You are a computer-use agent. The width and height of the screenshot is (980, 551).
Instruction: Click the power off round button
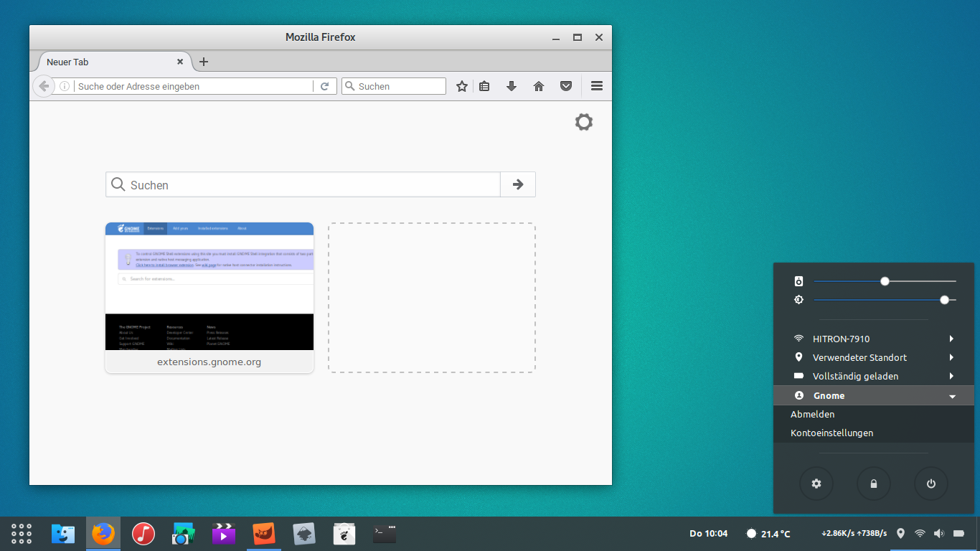[x=931, y=484]
